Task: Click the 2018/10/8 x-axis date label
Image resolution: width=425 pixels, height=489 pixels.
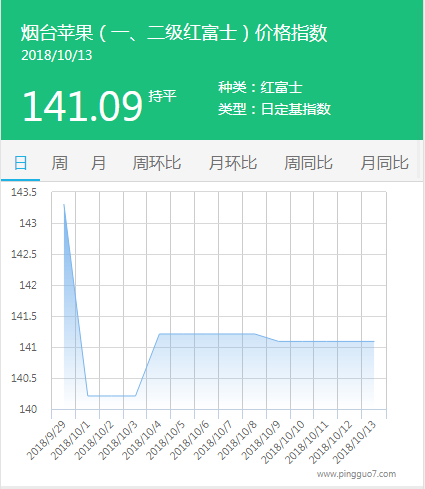Action: 237,440
